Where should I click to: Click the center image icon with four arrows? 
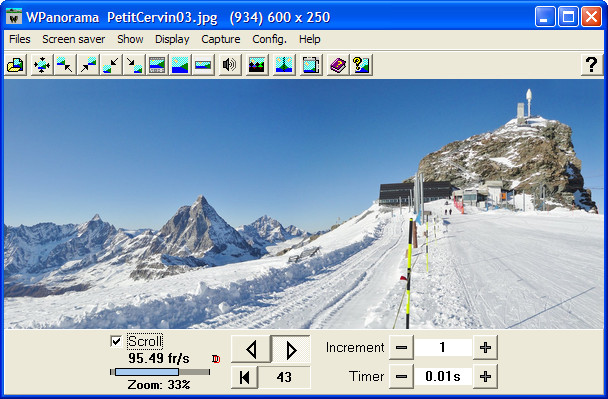(x=42, y=65)
